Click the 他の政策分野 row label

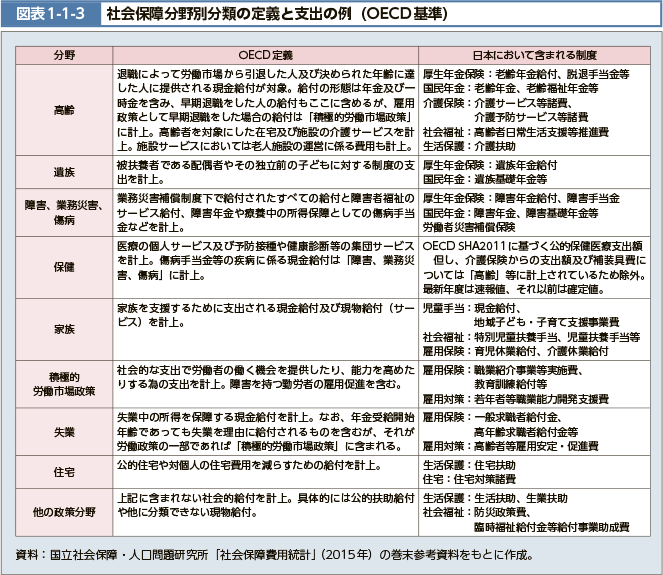64,512
